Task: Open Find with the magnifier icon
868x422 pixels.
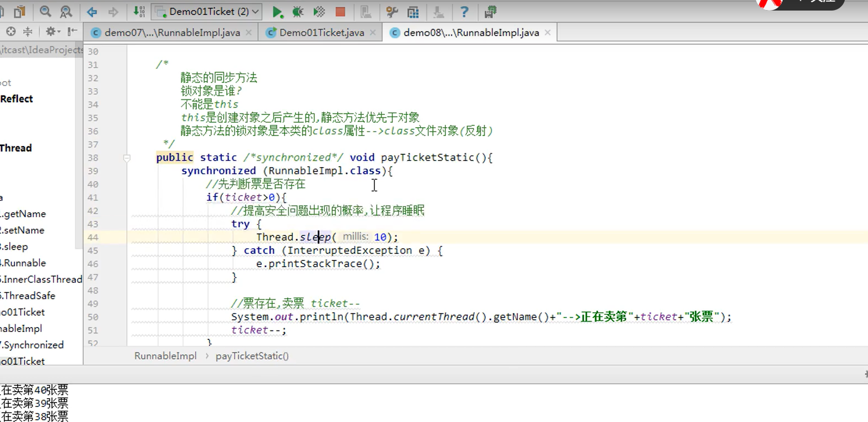Action: pyautogui.click(x=45, y=11)
